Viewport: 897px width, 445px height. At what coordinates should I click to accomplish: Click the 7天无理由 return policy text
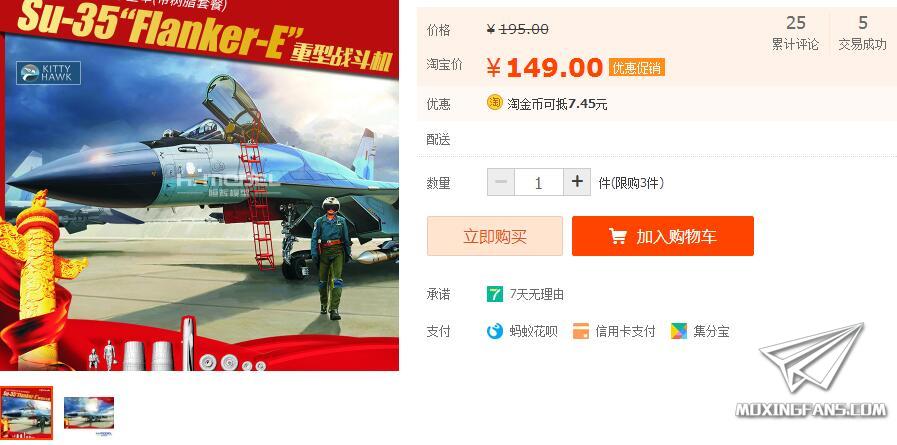point(537,295)
